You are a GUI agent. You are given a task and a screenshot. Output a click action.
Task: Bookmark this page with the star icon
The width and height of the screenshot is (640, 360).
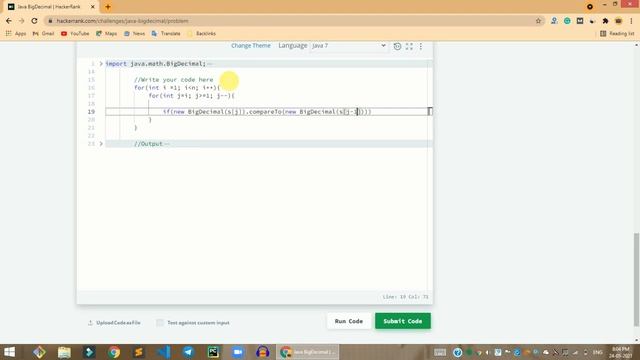click(x=538, y=21)
